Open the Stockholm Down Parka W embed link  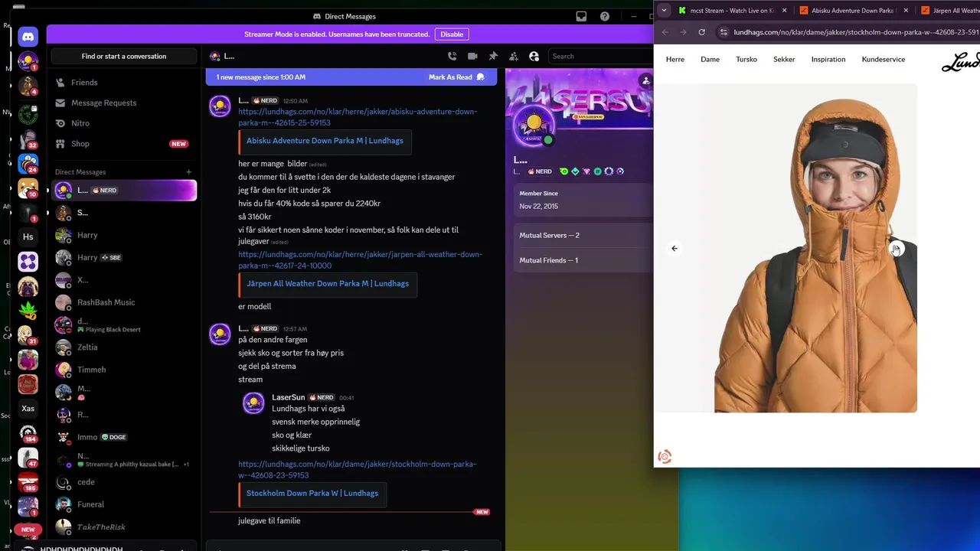[x=312, y=494]
